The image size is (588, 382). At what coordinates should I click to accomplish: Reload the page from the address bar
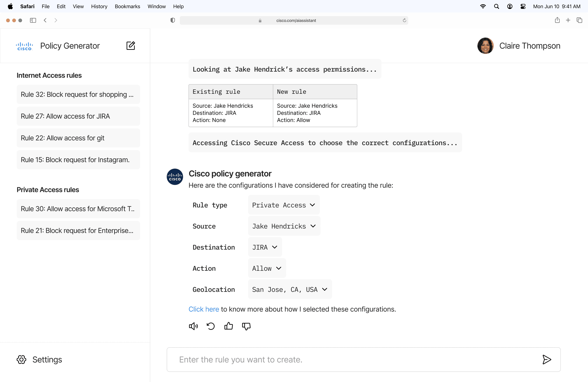click(404, 20)
